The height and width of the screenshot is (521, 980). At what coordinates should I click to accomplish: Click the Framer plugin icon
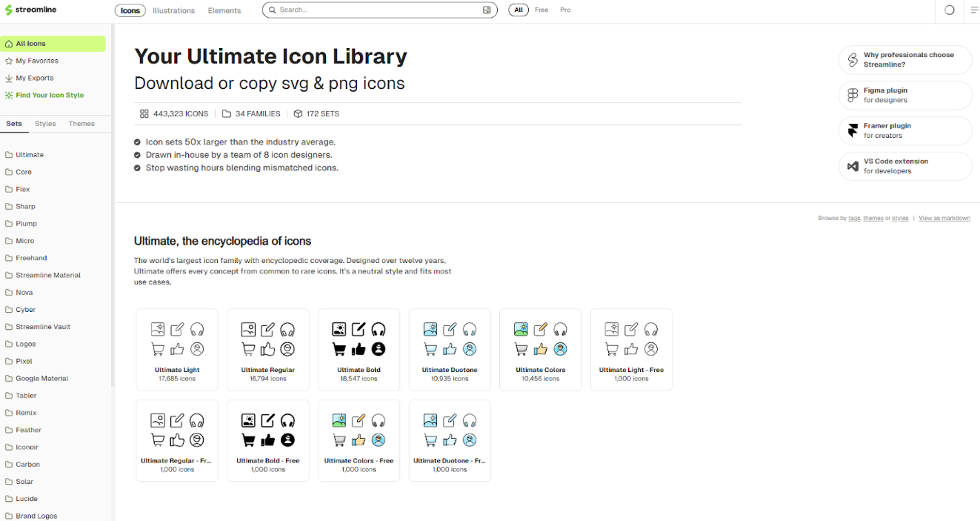853,130
